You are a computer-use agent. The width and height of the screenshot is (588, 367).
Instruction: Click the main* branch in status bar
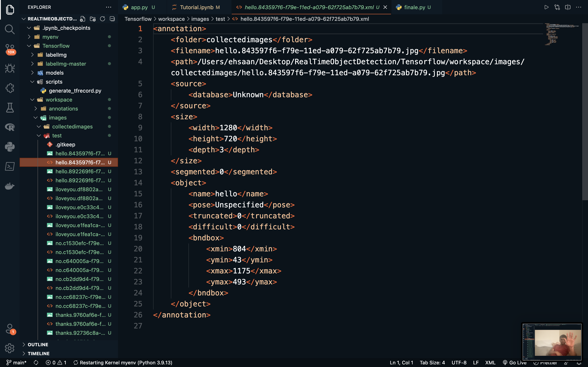coord(16,362)
